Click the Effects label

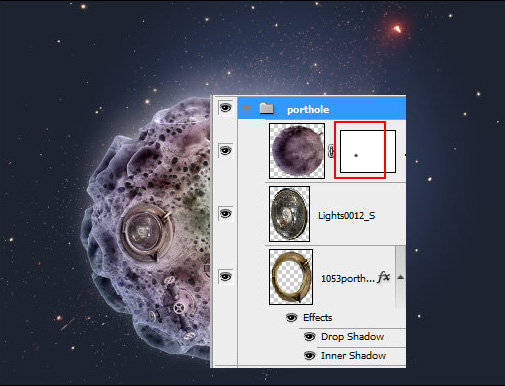tap(318, 318)
